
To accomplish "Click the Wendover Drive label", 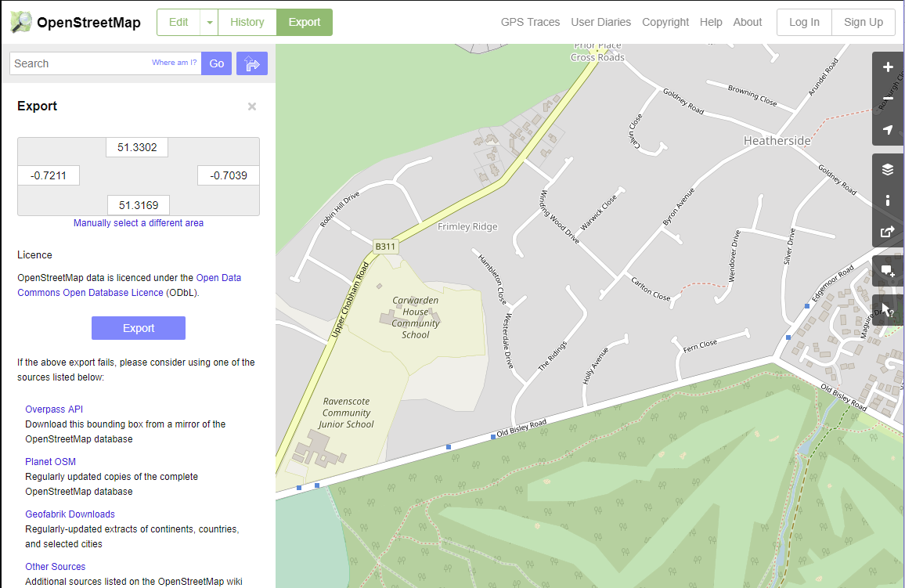I will (734, 256).
